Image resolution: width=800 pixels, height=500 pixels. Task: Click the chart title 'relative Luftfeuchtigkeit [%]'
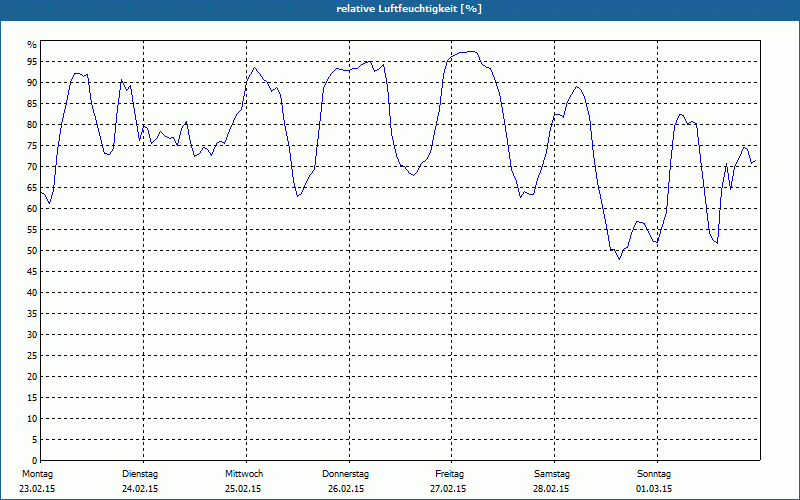[x=409, y=9]
